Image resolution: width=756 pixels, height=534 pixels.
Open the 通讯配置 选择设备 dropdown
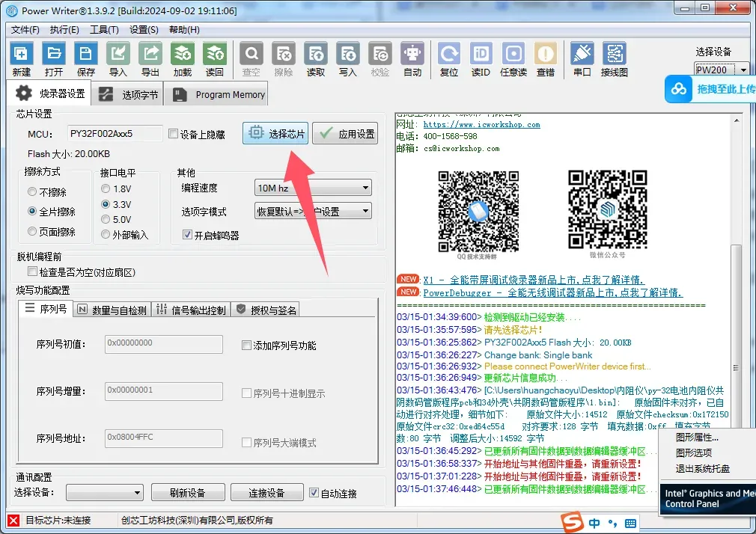point(105,492)
